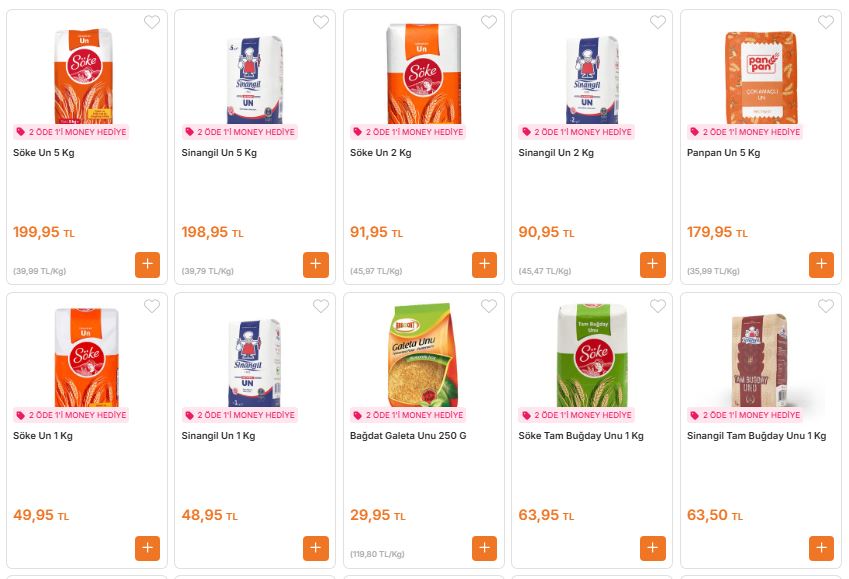Click the 63,50 TL price on Sinangil Tam Buğday
The width and height of the screenshot is (849, 579).
pos(714,516)
